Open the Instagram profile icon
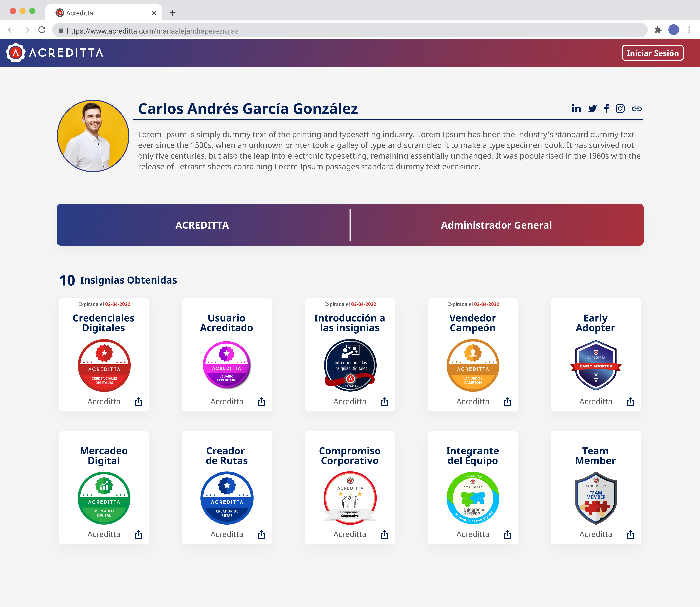This screenshot has width=700, height=607. coord(620,108)
